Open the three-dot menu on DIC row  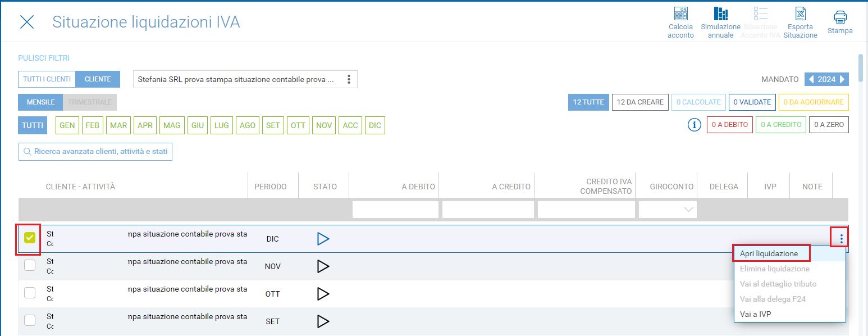click(841, 239)
